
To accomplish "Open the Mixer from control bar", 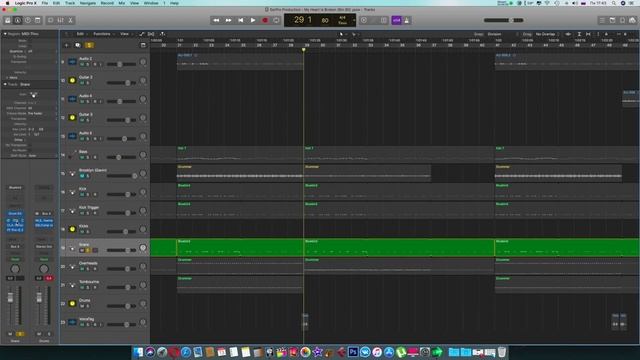I will tap(60, 20).
